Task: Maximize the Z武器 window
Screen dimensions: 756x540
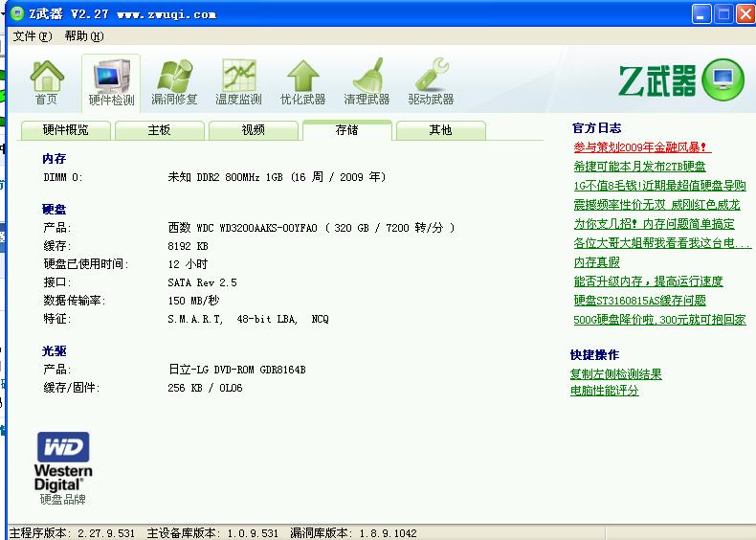Action: (723, 14)
